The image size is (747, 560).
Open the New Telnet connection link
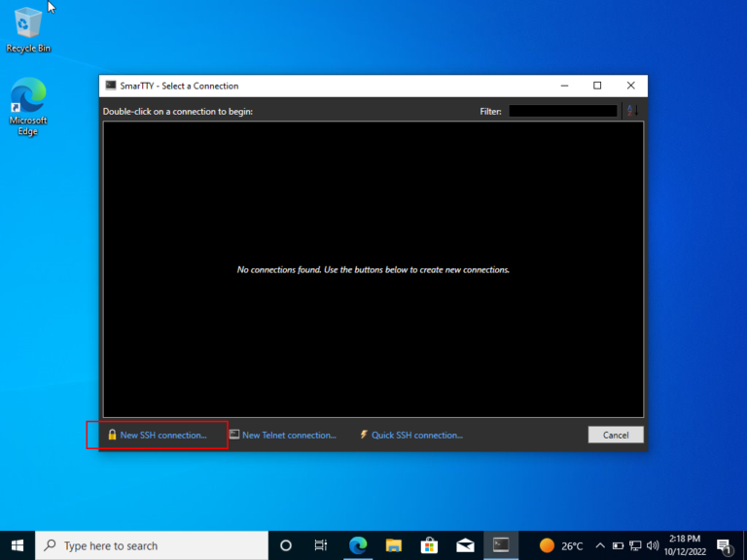pos(288,435)
